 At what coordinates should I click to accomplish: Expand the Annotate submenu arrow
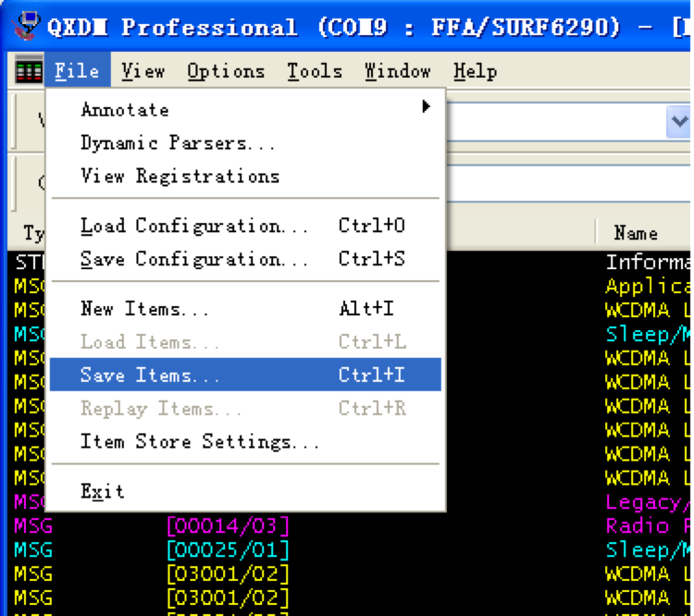tap(426, 106)
